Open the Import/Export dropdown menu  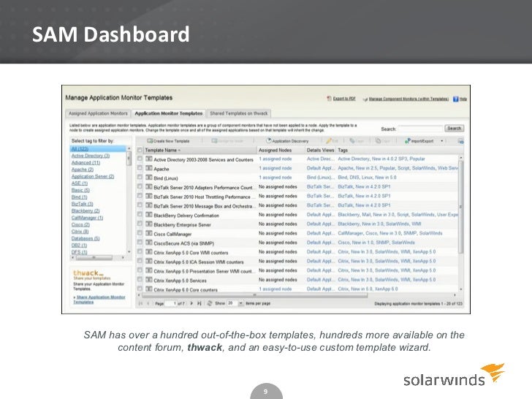[x=424, y=141]
